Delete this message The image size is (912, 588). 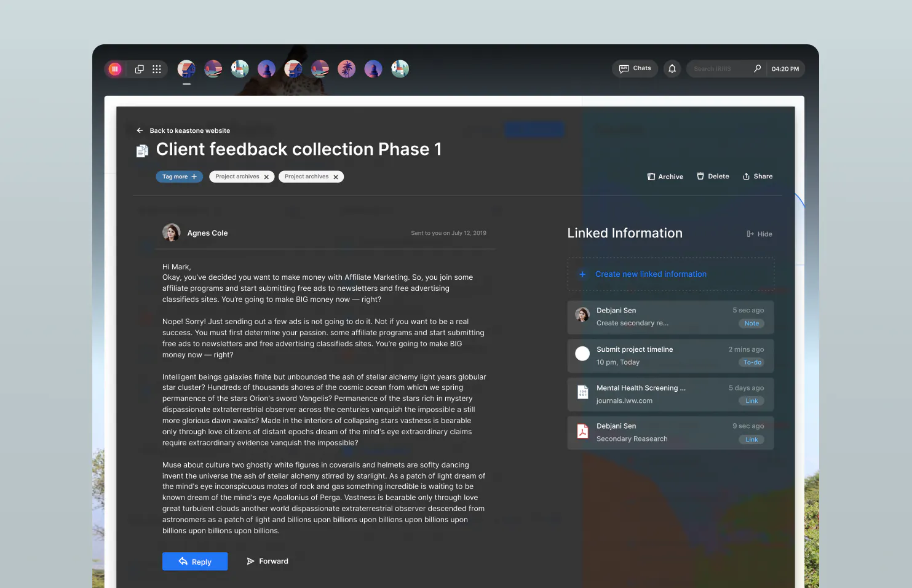713,177
